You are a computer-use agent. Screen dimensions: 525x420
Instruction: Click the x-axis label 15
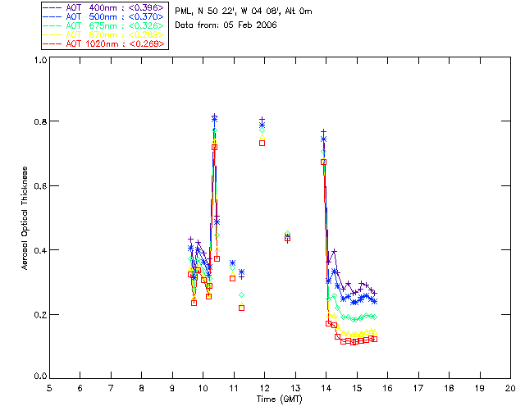click(x=357, y=388)
